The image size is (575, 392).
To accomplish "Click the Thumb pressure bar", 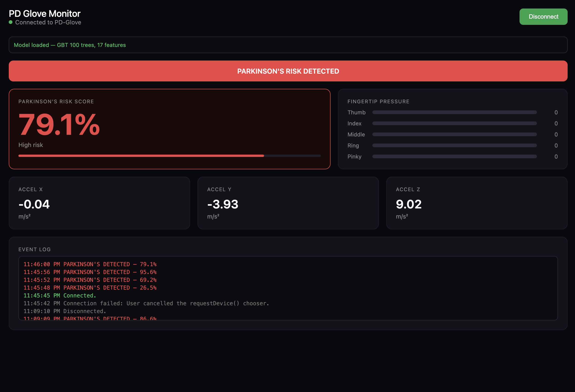I will (454, 112).
